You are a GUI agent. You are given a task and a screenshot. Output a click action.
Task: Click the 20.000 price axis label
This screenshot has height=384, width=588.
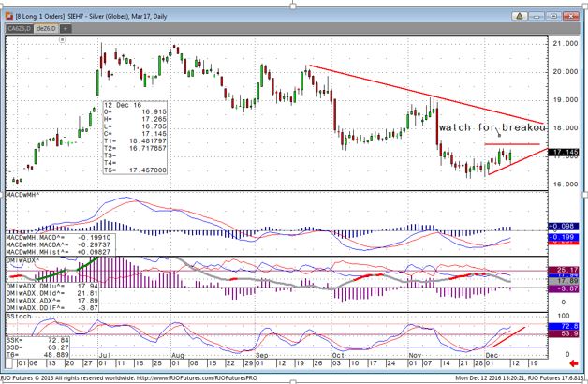(566, 71)
